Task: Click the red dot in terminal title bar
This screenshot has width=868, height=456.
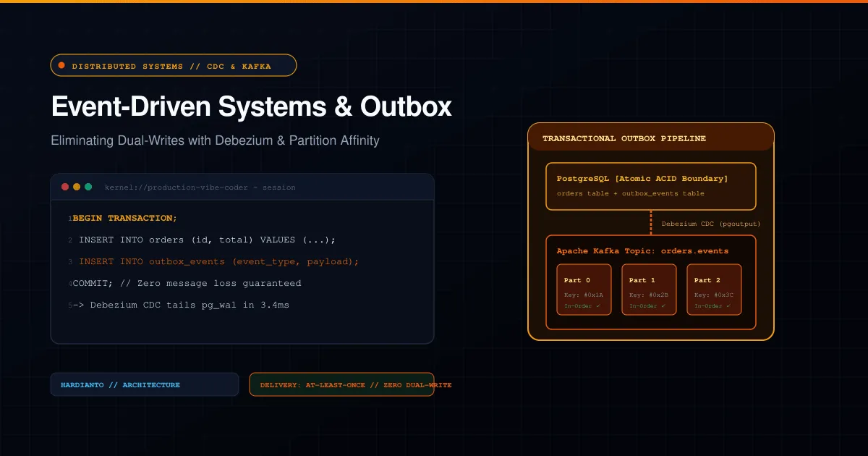Action: pos(65,187)
